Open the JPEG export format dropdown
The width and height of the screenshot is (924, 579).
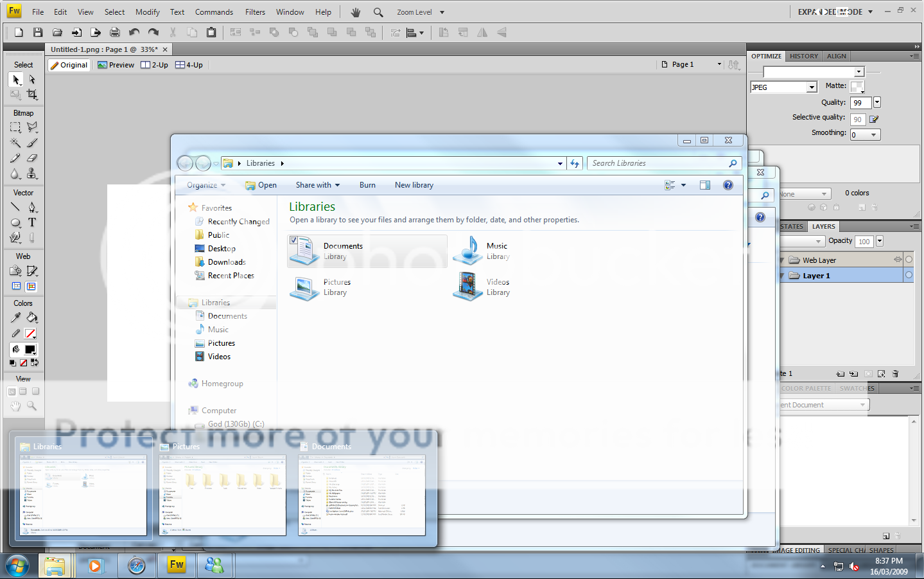[x=812, y=87]
